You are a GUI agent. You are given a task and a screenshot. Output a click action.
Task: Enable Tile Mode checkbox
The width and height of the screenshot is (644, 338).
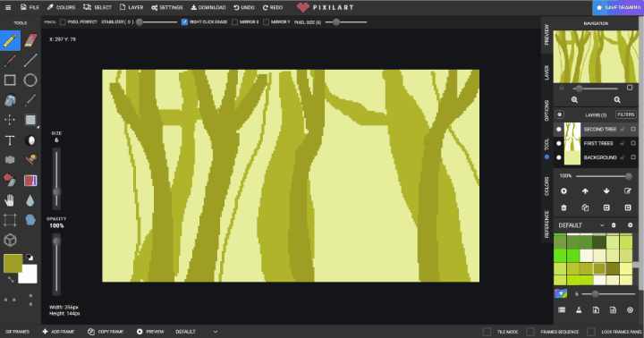tap(487, 332)
